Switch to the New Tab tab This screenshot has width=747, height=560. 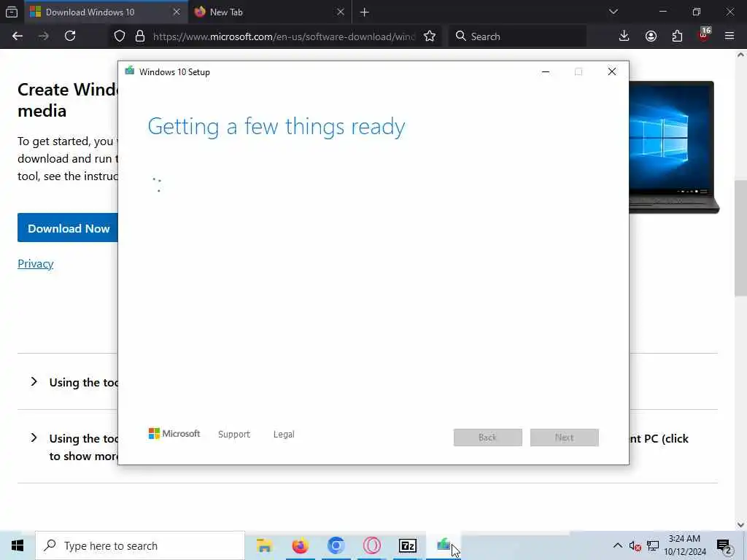(x=270, y=12)
